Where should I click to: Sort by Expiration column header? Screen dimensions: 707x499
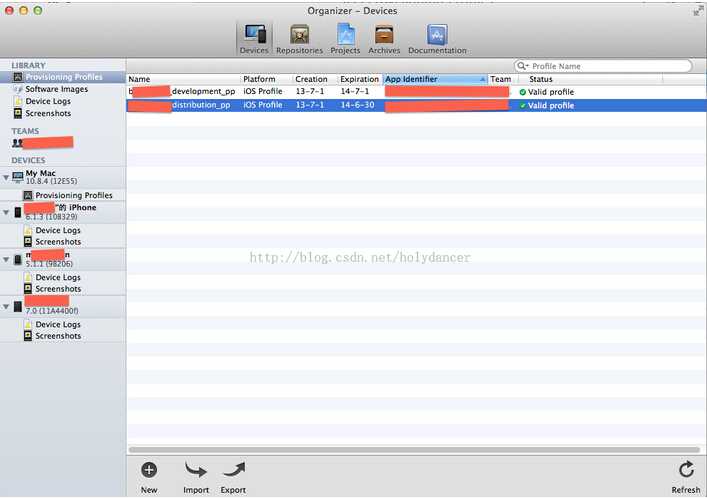[x=359, y=79]
